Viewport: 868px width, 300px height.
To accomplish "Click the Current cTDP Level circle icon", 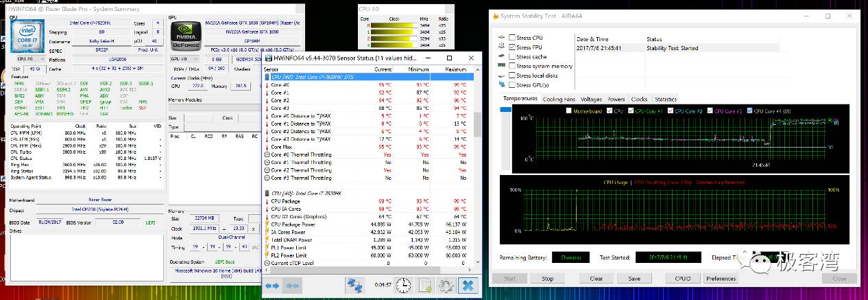I will click(x=267, y=263).
